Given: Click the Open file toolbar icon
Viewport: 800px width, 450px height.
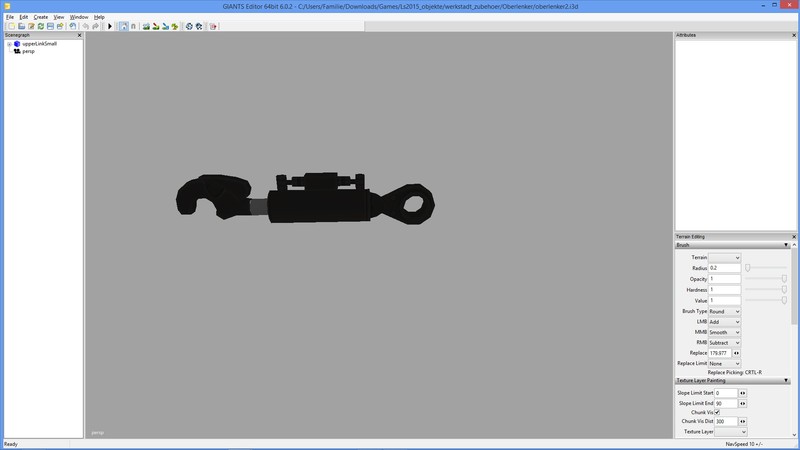Looking at the screenshot, I should [20, 26].
